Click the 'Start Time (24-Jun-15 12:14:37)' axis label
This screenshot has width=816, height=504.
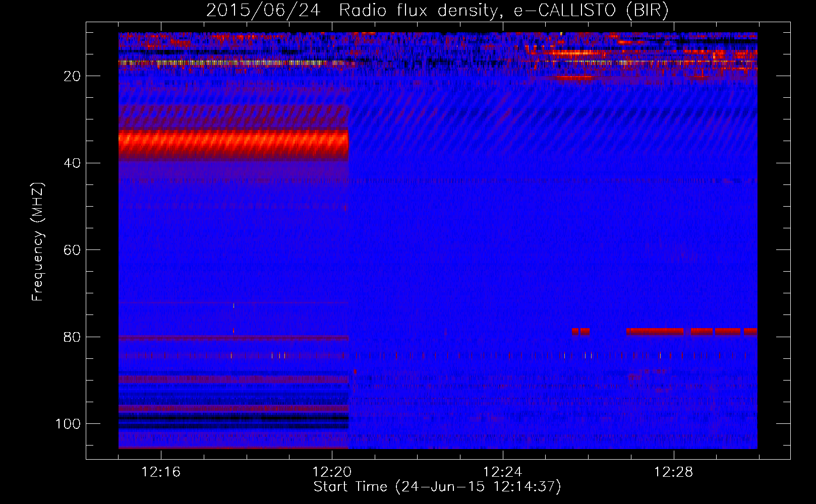[437, 487]
